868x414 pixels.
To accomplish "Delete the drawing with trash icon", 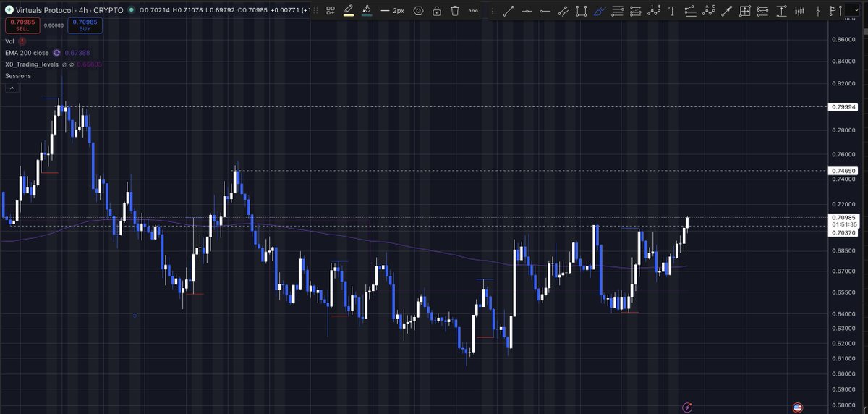I will click(x=455, y=11).
